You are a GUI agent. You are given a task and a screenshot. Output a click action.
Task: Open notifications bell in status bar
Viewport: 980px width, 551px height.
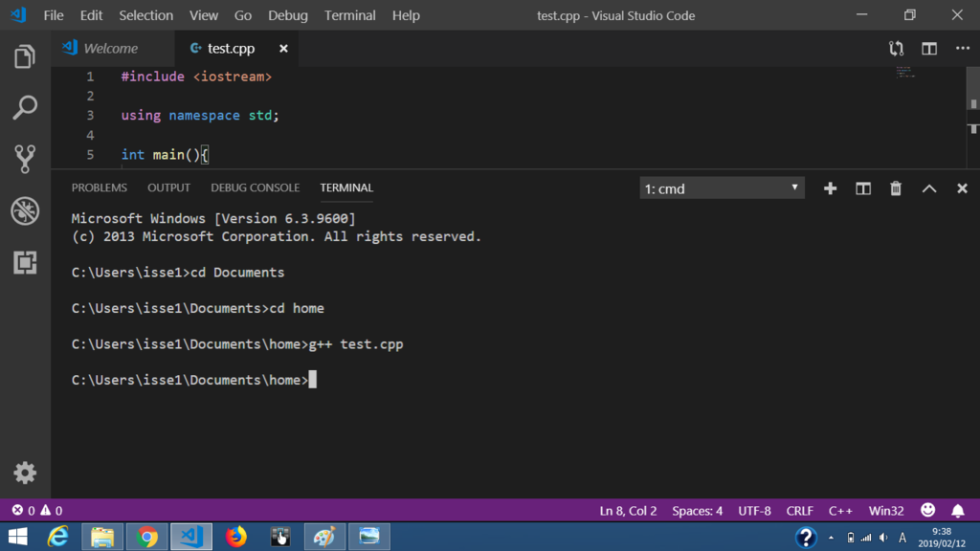pyautogui.click(x=957, y=511)
